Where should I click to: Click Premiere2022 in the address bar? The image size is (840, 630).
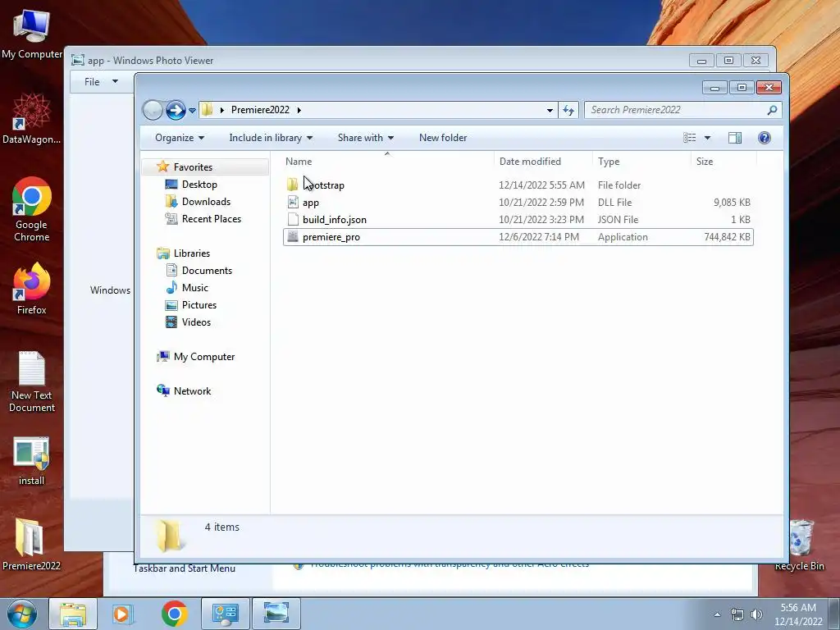pyautogui.click(x=260, y=110)
